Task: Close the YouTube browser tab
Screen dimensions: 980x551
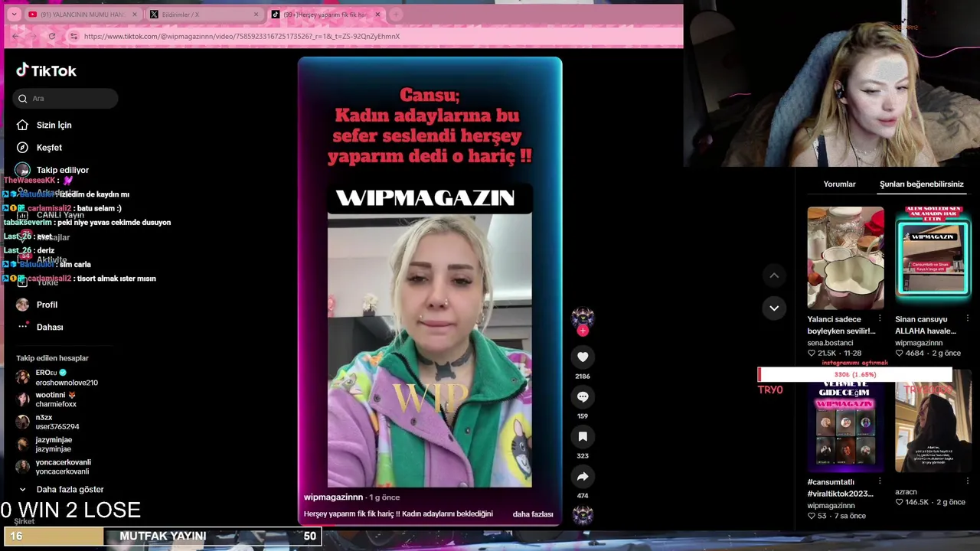Action: [135, 15]
